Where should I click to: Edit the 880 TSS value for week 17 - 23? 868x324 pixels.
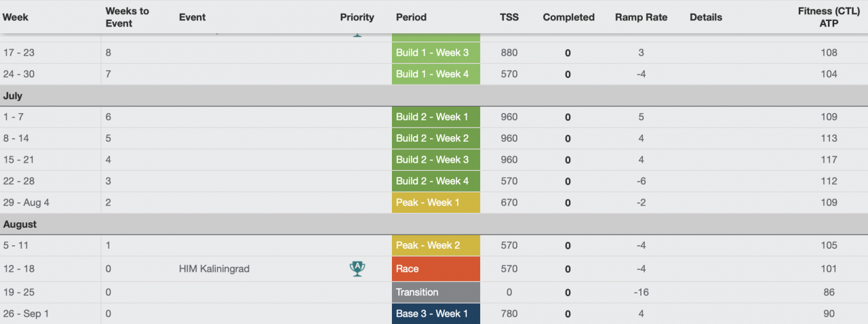point(509,52)
